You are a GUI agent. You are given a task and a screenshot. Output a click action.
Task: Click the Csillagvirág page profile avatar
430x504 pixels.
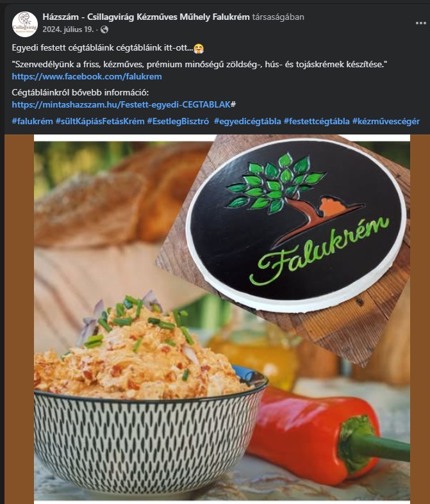pos(25,24)
